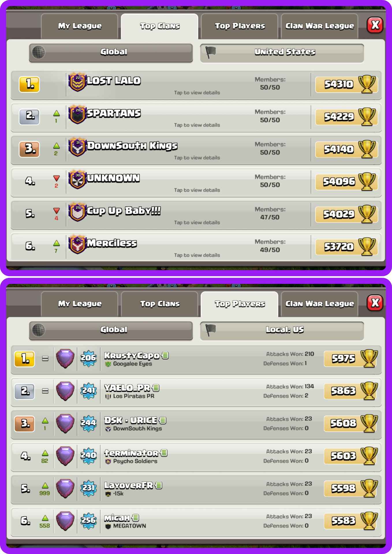The height and width of the screenshot is (554, 392).
Task: Select Local: US filter in Top Players
Action: pos(282,330)
